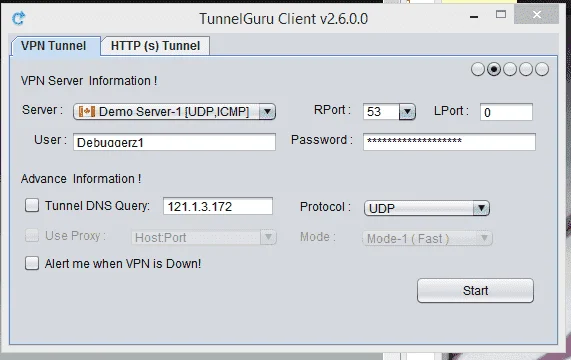Open the HTTP (s) Tunnel tab
This screenshot has height=360, width=571.
point(155,46)
